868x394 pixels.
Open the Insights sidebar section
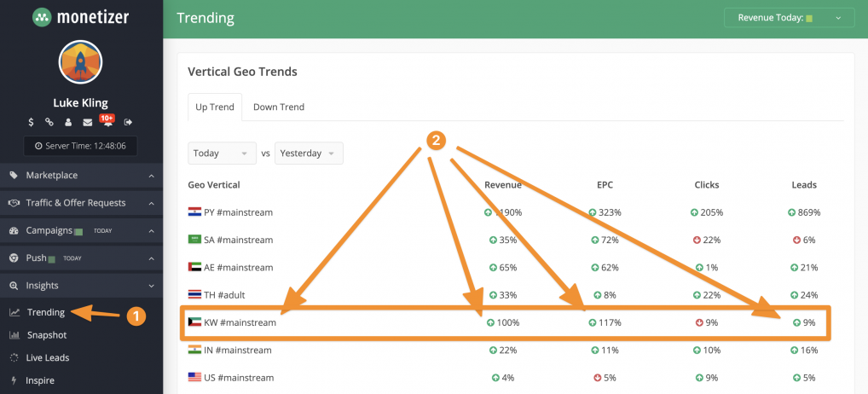pyautogui.click(x=81, y=286)
